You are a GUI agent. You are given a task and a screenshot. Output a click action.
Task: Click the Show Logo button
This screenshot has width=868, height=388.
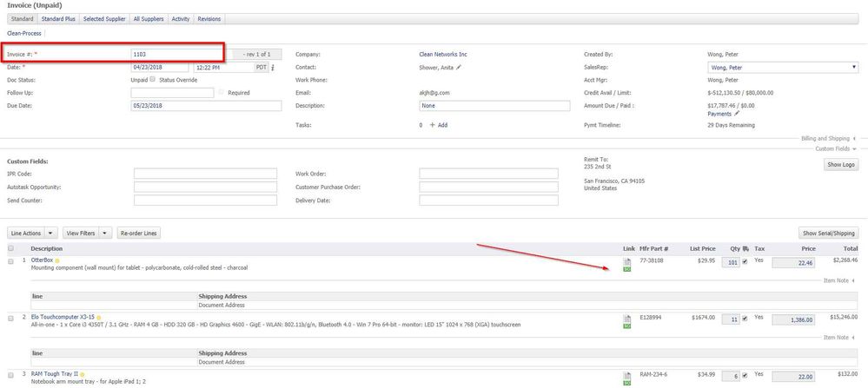pyautogui.click(x=840, y=165)
